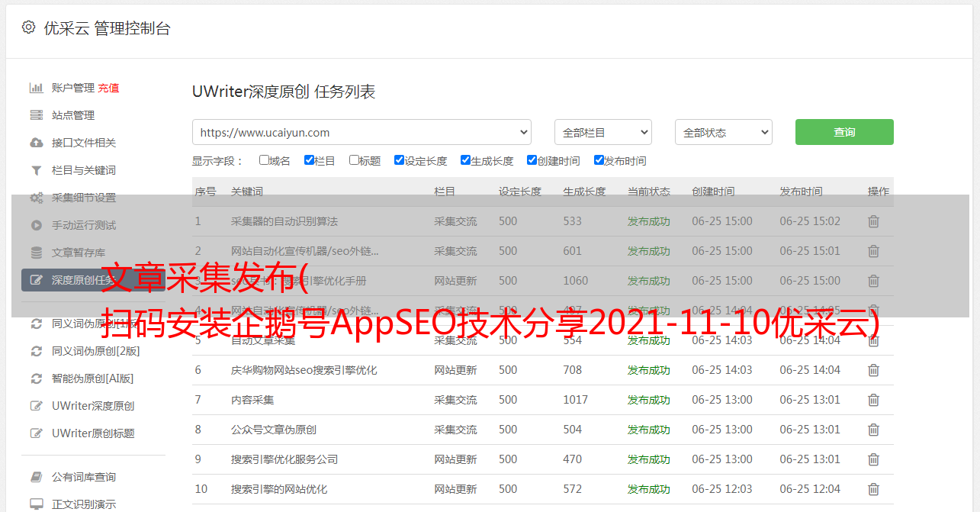Viewport: 980px width, 512px height.
Task: Click the 发布时间 column header
Action: pos(801,192)
